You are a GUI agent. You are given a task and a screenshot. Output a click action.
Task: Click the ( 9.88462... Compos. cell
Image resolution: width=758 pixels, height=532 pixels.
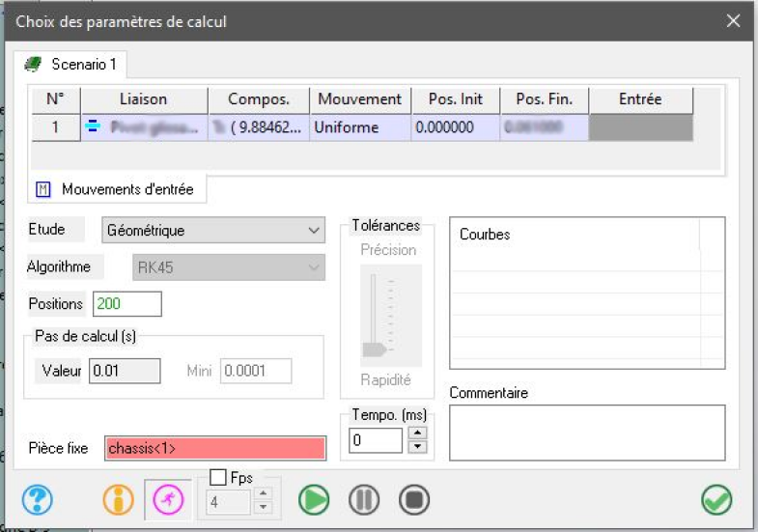(x=259, y=127)
